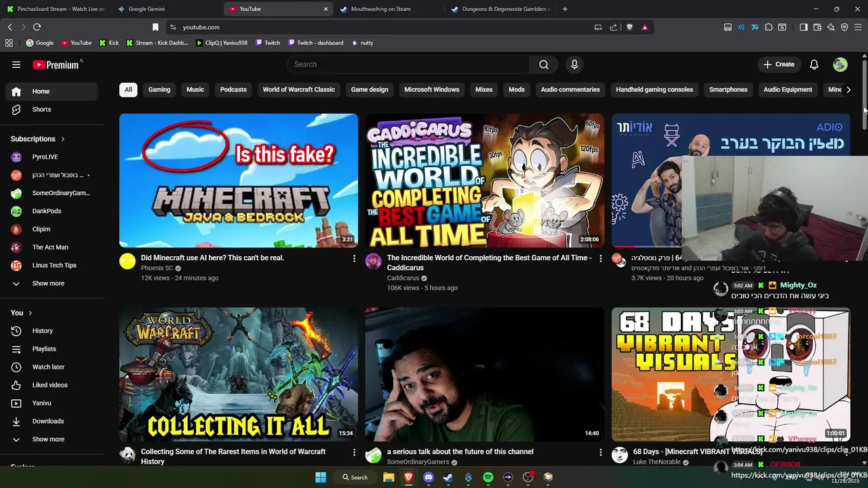Select World of Warcraft Classic chip

[299, 89]
